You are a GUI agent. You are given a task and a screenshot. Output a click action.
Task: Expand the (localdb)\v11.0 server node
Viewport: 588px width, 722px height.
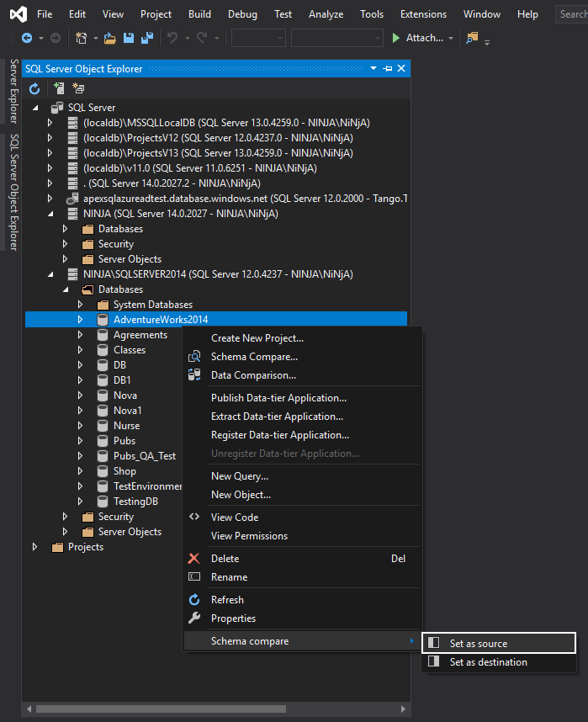point(50,168)
